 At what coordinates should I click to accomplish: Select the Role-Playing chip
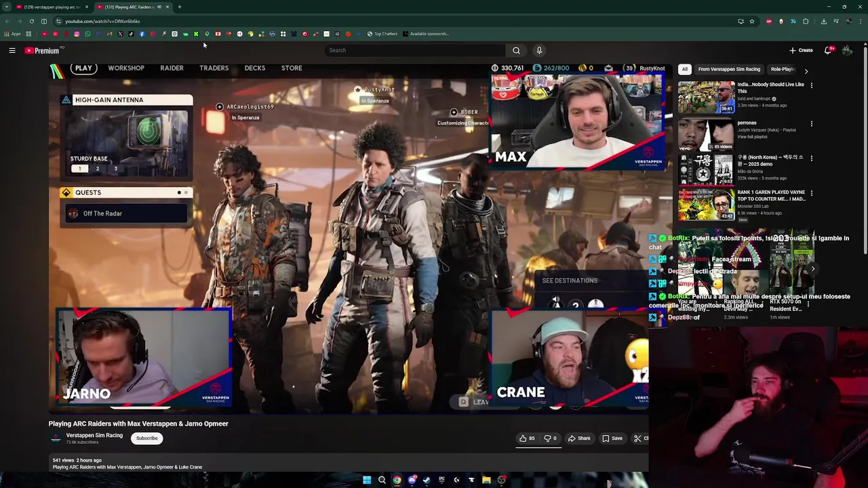[783, 69]
